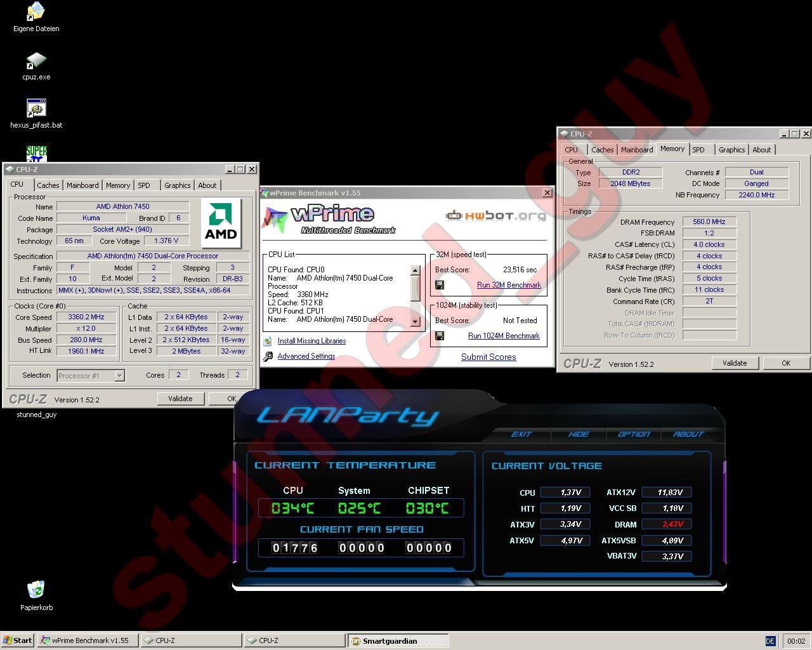812x650 pixels.
Task: Click the AMD logo in the CPU-Z window
Action: pos(221,223)
